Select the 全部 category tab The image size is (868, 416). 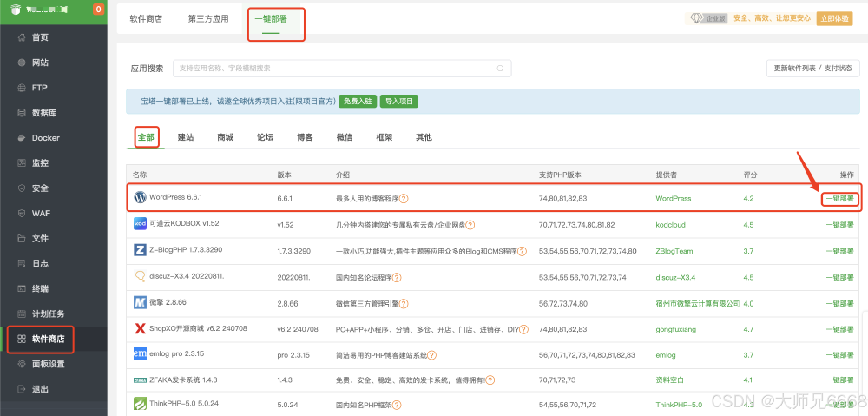146,137
